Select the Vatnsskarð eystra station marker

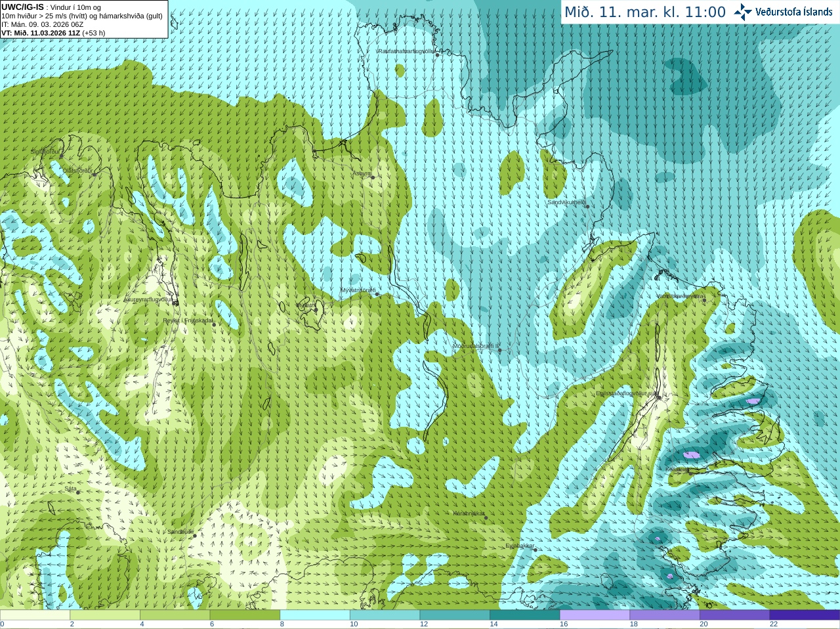(704, 300)
